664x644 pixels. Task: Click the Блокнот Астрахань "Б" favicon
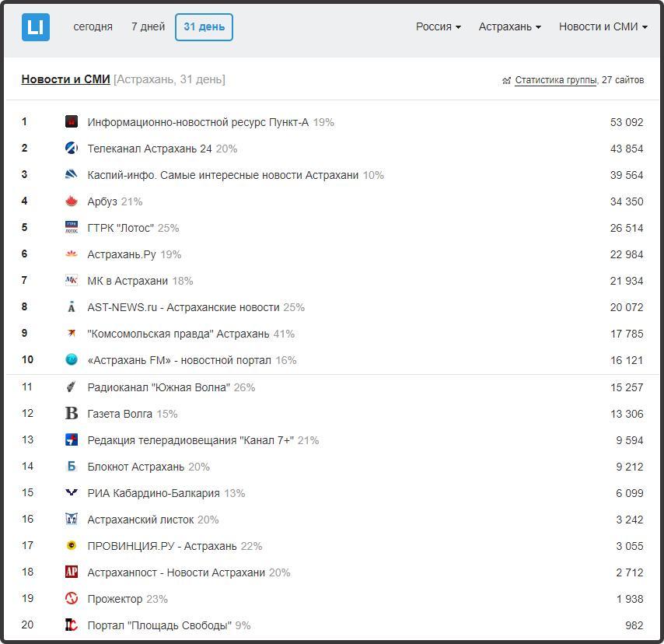72,466
